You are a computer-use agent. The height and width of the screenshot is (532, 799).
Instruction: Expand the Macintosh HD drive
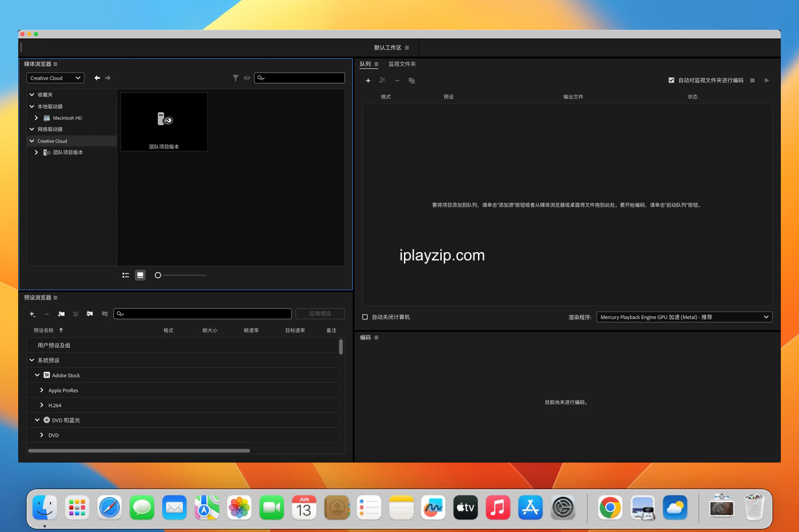click(37, 118)
